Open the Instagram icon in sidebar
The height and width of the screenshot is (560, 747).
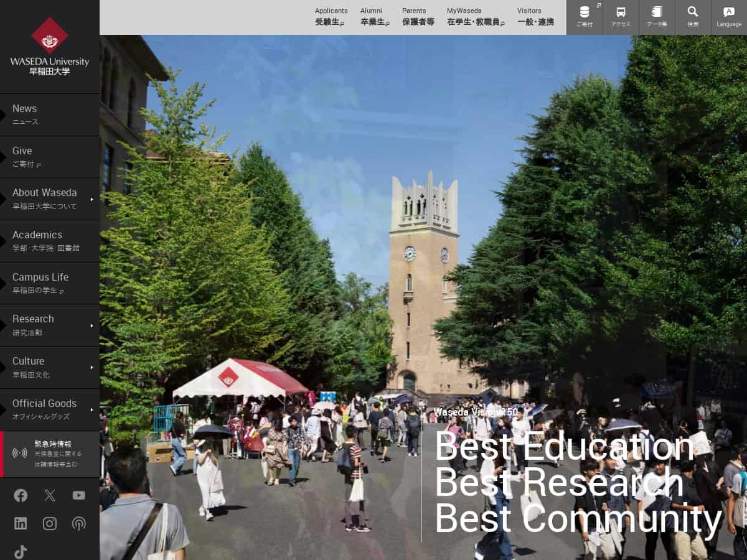[x=50, y=523]
